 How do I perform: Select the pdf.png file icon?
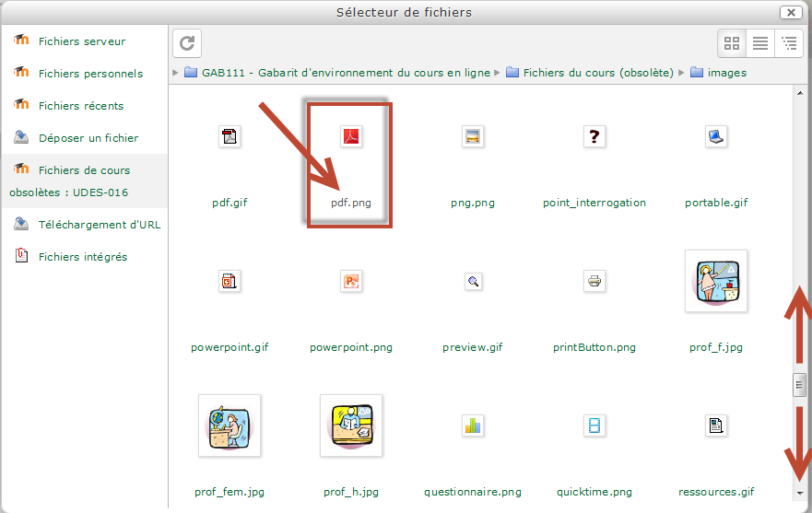(351, 137)
